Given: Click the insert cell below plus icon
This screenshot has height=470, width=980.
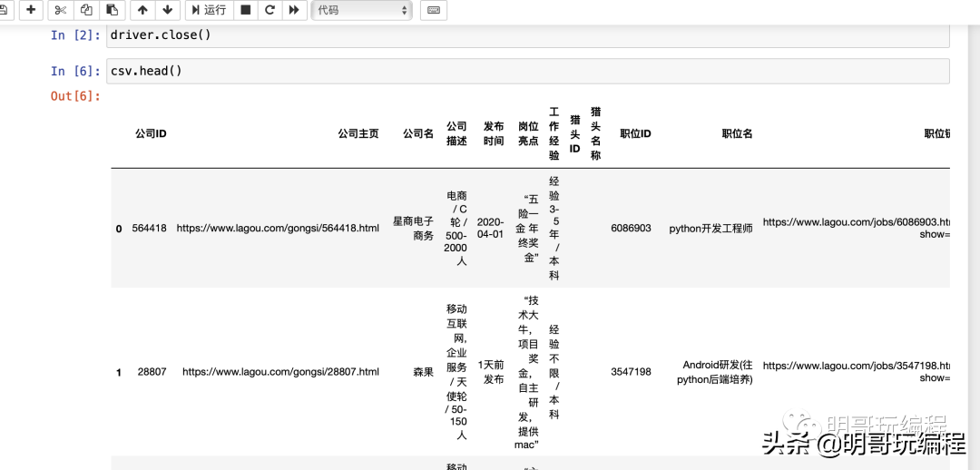Looking at the screenshot, I should pyautogui.click(x=31, y=10).
